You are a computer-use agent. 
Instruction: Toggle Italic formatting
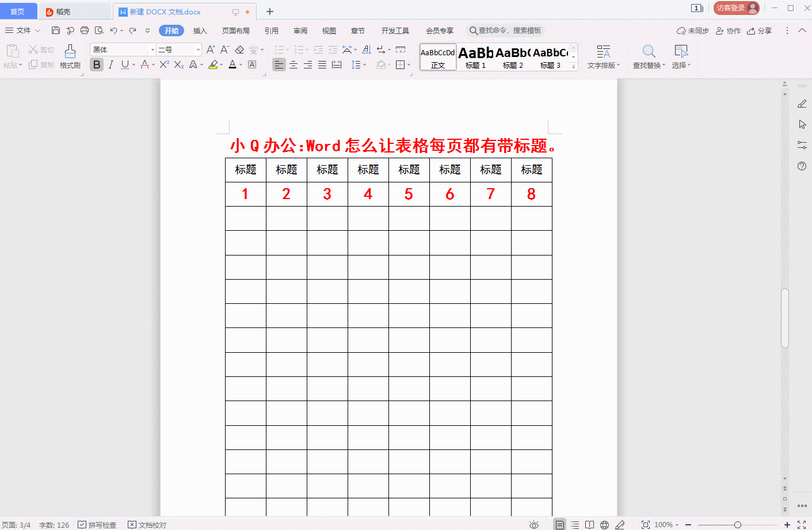[x=110, y=64]
